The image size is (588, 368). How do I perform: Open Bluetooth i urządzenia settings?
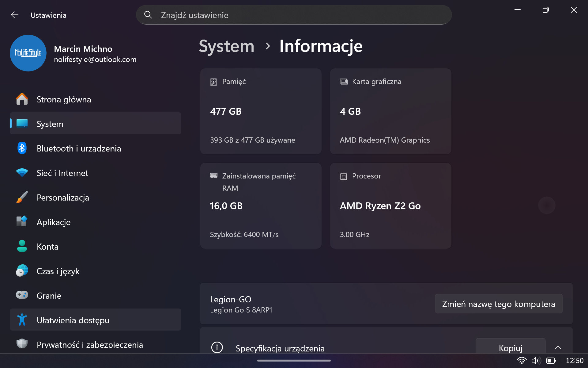[79, 148]
